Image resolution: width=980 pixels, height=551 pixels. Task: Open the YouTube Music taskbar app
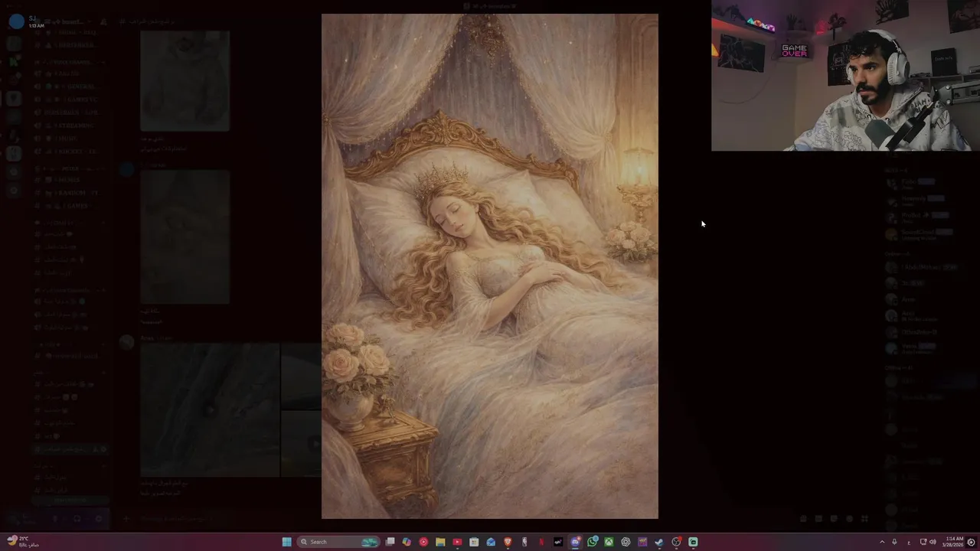(x=423, y=542)
